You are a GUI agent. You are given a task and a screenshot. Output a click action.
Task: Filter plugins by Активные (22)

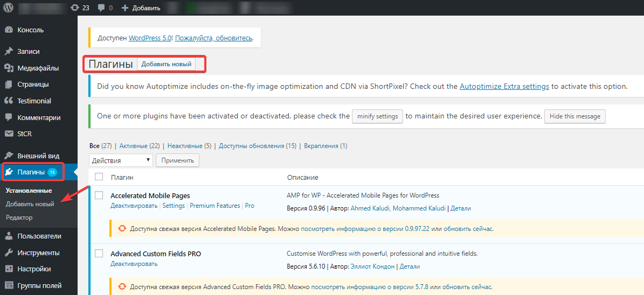coord(139,146)
